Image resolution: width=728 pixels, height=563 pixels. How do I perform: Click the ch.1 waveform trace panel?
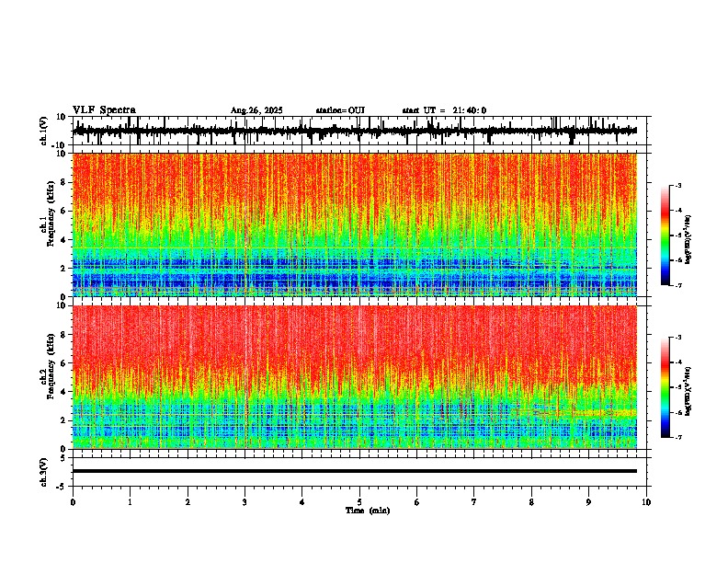[361, 131]
